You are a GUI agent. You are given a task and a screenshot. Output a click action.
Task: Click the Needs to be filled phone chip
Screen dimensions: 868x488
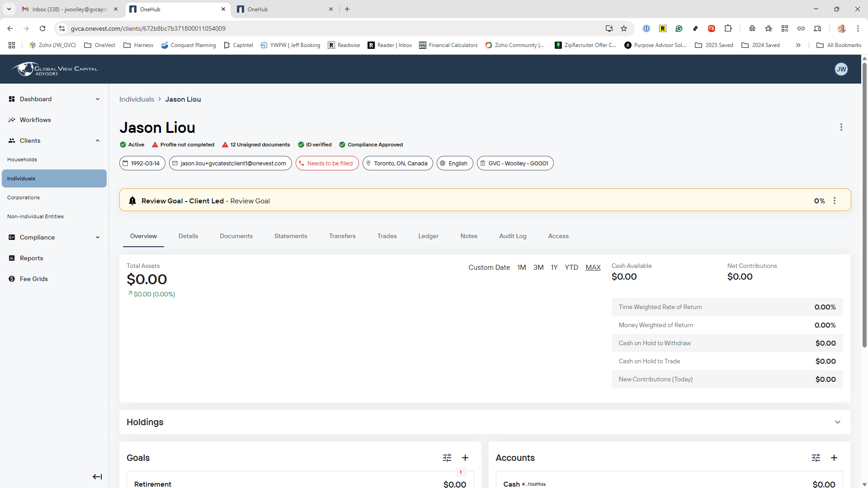[327, 163]
